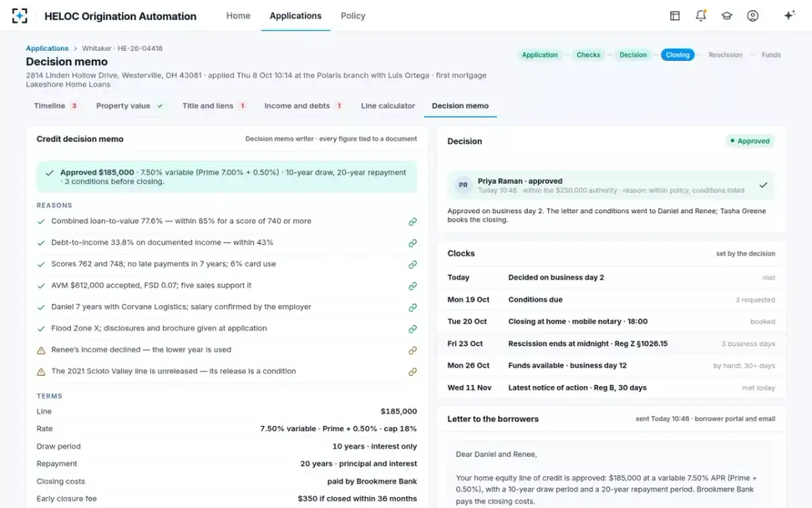Click 'Decision memo writer · every figure tied to a document'
The image size is (812, 508).
[x=331, y=139]
